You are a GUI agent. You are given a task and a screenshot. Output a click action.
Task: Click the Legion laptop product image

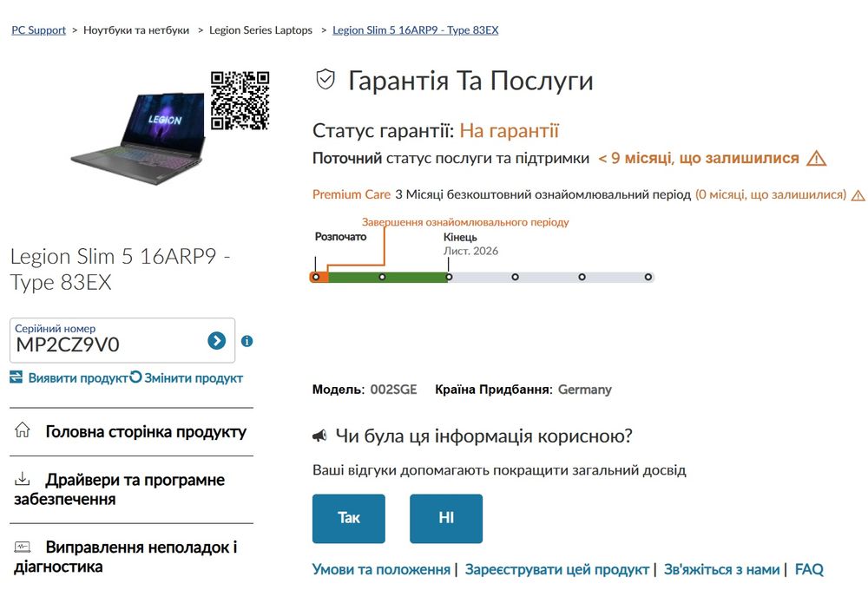tap(138, 138)
